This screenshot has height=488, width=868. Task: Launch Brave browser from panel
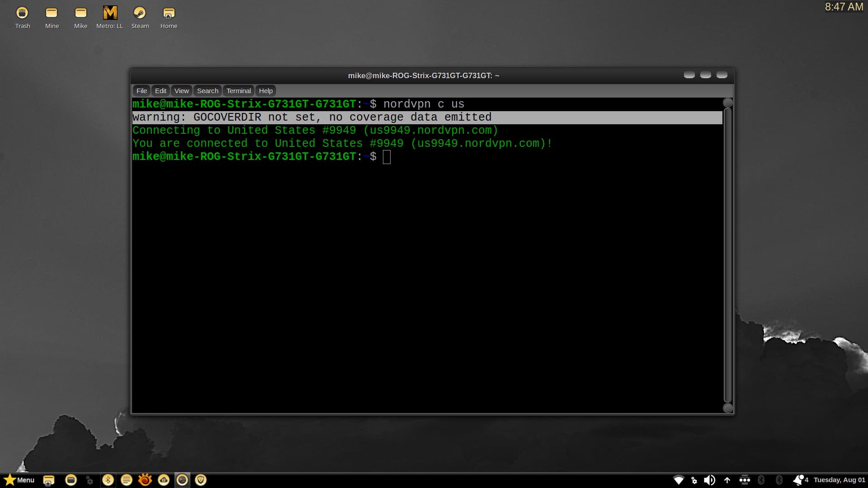201,480
